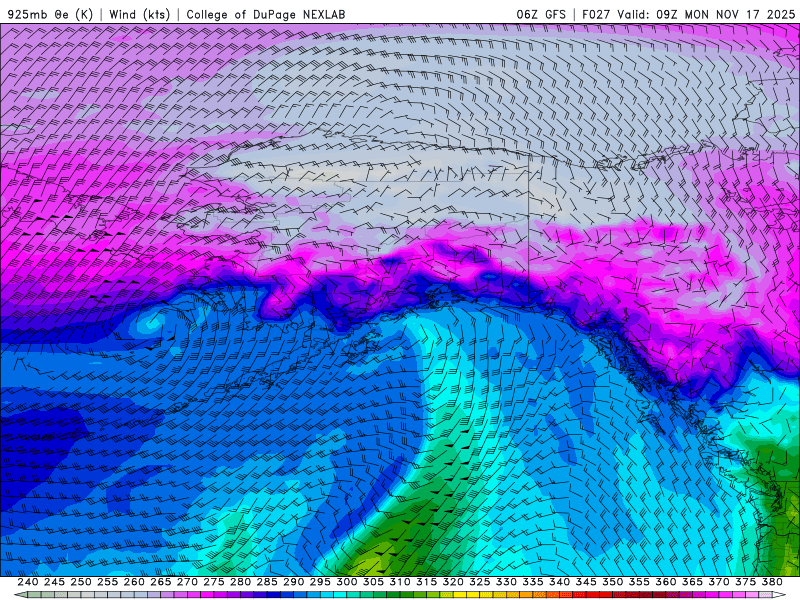The image size is (800, 600).
Task: Click the 300 value on the color scale
Action: coord(346,582)
